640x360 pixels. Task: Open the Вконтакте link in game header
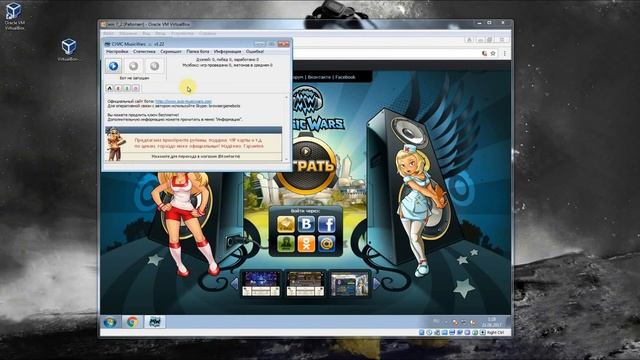pos(320,77)
